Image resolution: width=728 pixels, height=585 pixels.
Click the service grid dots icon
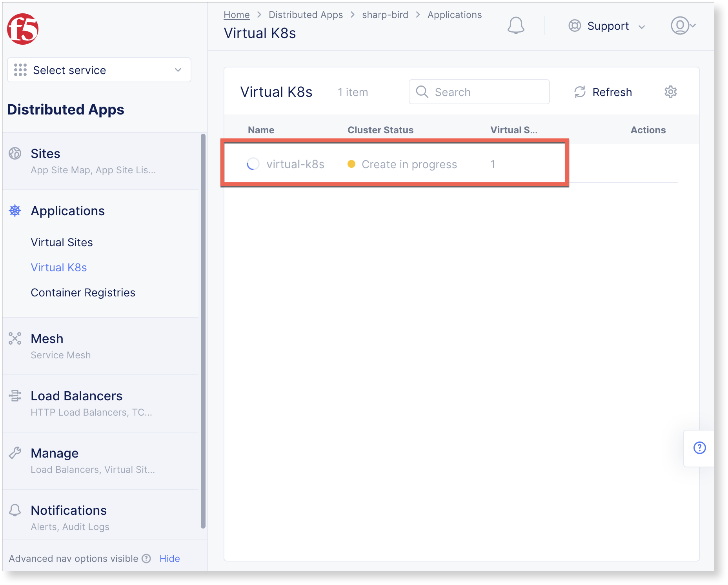20,70
